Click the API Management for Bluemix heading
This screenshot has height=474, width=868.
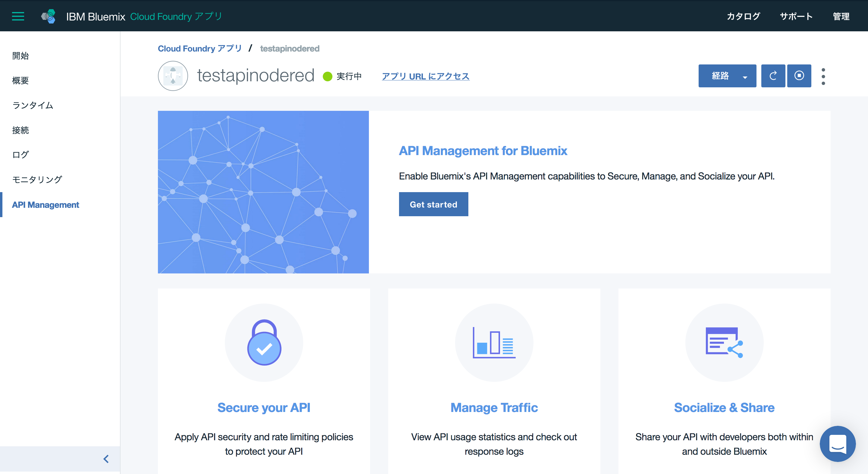click(x=483, y=151)
